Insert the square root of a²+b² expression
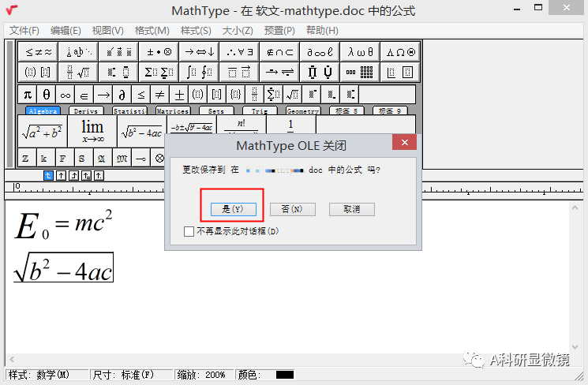Screen dimensions: 588x385 [x=43, y=131]
